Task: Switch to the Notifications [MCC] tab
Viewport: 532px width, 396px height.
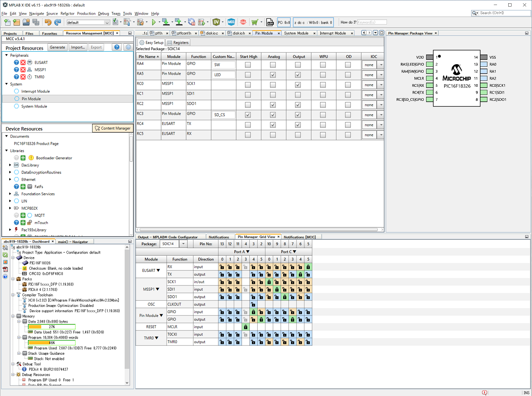Action: [x=299, y=237]
